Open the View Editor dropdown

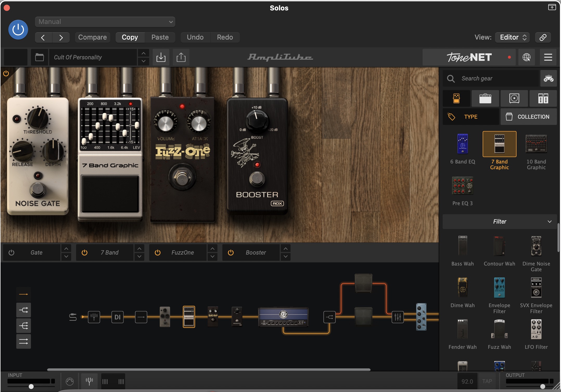[x=513, y=37]
